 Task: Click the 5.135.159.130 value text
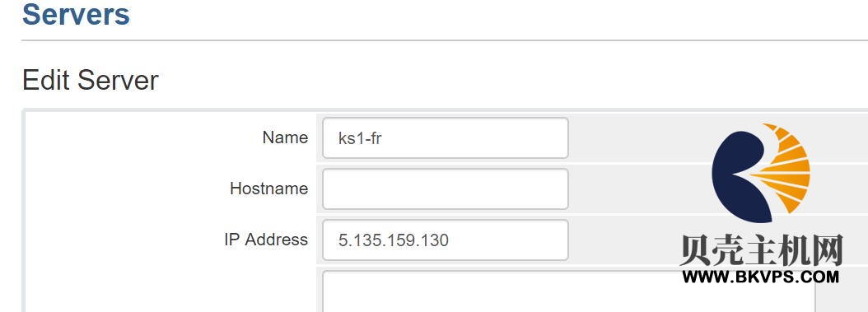394,240
